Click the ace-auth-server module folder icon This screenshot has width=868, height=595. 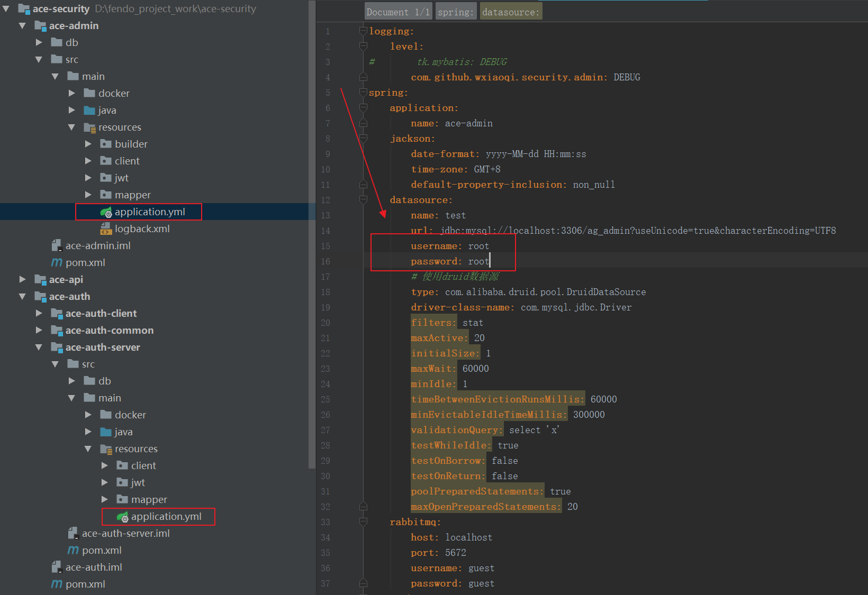click(57, 347)
